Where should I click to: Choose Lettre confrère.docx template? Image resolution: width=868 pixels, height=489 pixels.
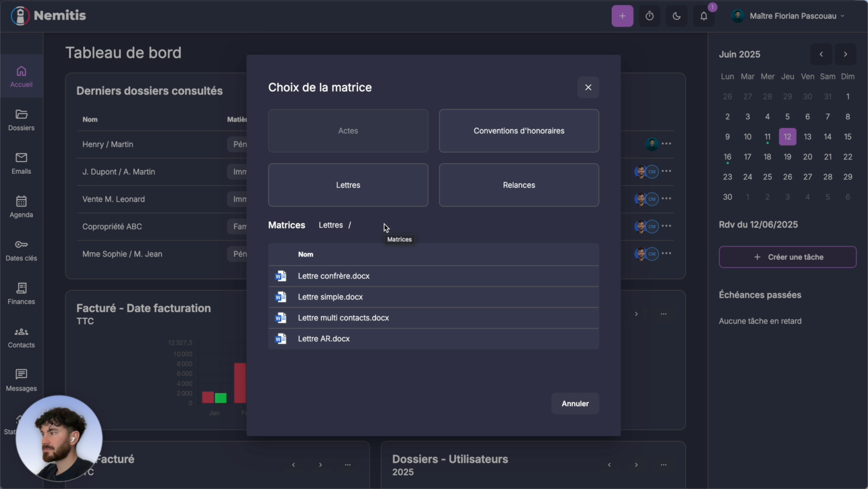click(433, 276)
